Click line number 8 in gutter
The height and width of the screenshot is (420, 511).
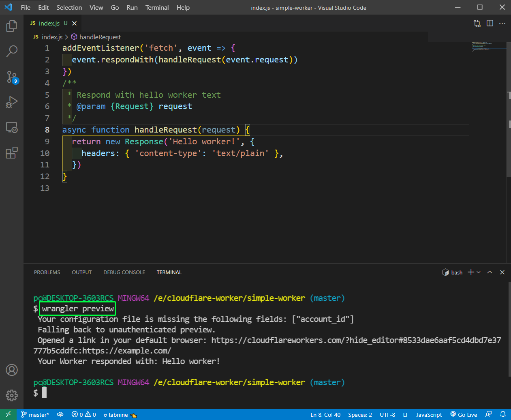[47, 130]
